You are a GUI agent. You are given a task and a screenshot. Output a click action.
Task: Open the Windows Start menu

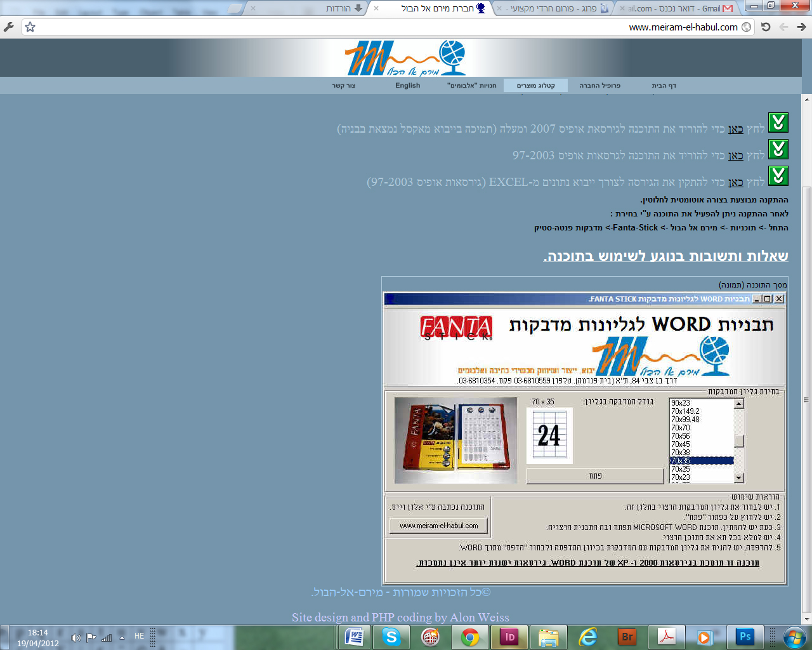coord(794,637)
